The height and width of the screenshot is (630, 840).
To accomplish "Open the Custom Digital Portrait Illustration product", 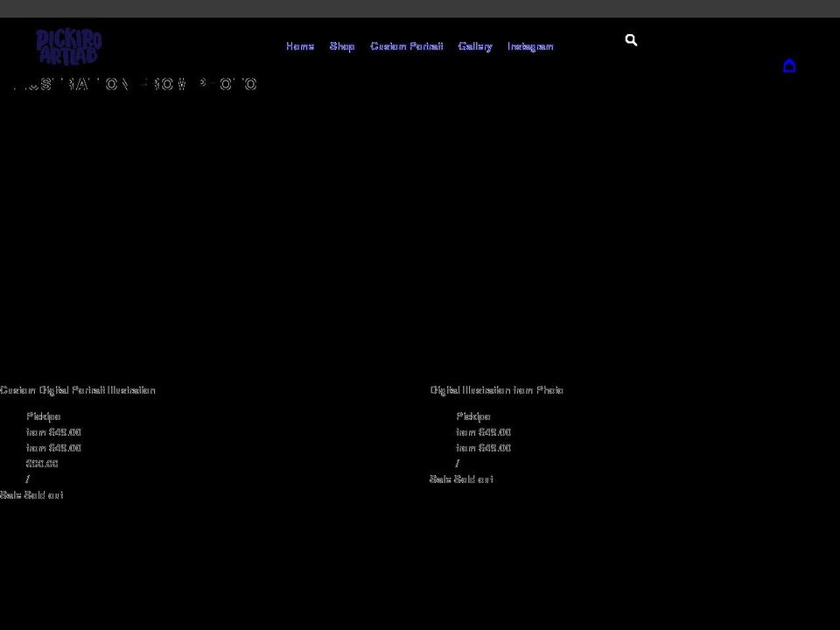I will pos(77,390).
